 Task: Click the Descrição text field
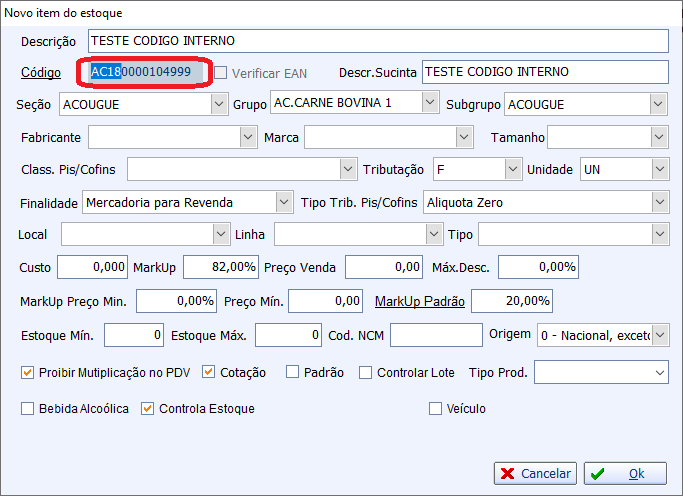(x=377, y=41)
